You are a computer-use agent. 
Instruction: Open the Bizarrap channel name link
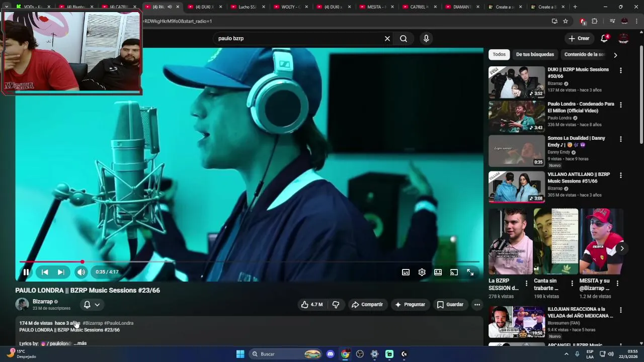click(x=43, y=302)
